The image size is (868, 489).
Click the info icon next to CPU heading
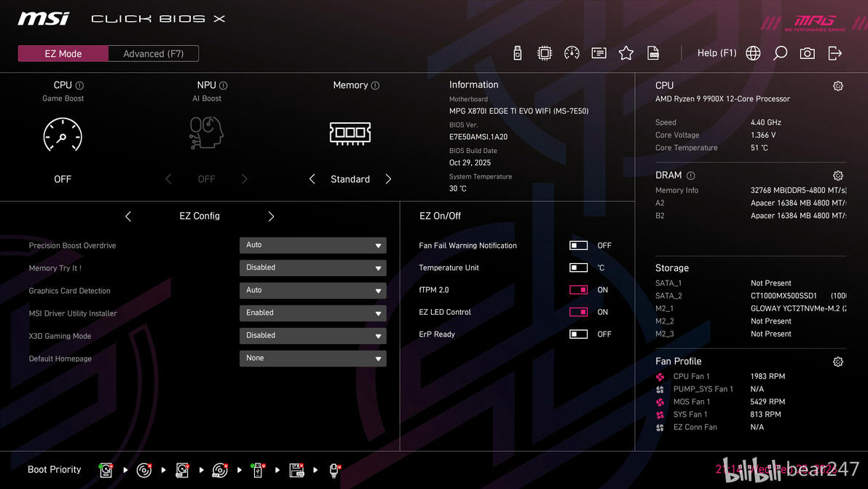[79, 85]
